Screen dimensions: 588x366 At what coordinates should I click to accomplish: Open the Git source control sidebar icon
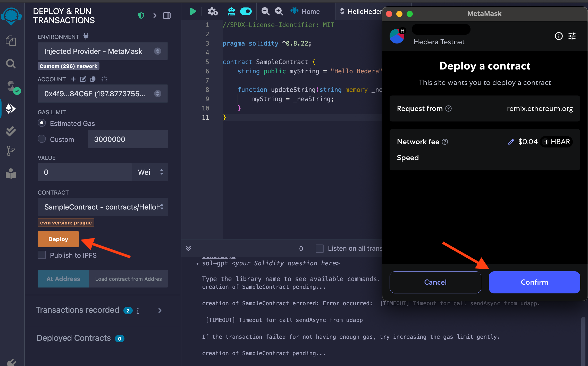(10, 151)
